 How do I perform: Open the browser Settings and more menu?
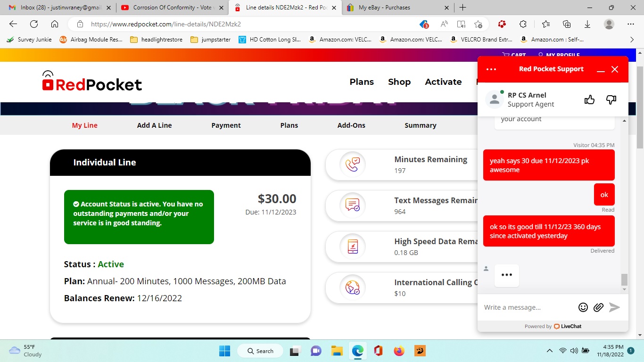[631, 24]
